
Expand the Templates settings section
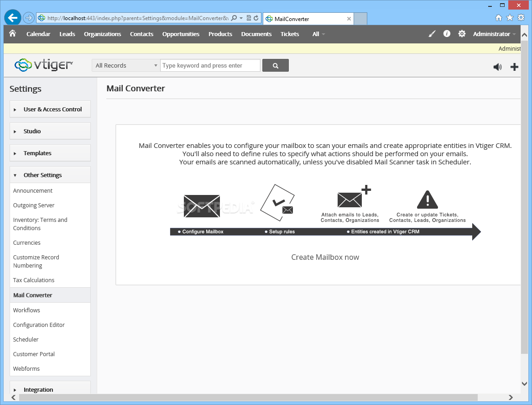[50, 153]
